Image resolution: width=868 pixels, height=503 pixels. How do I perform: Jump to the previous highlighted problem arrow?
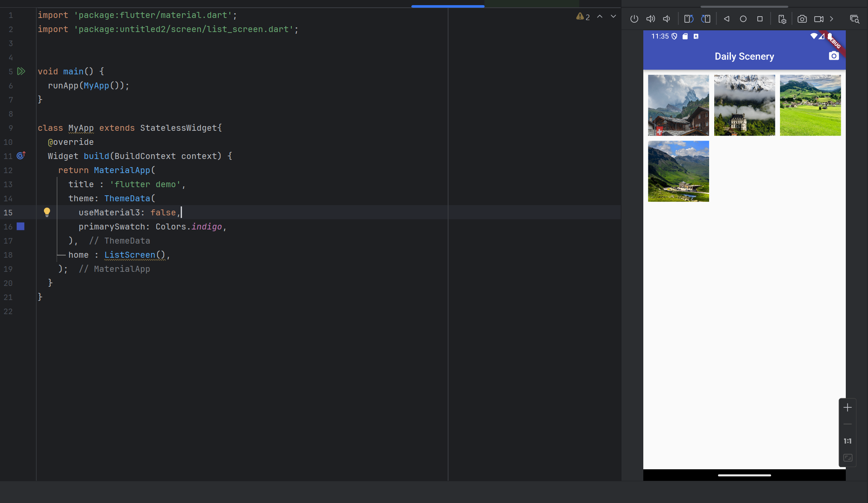pyautogui.click(x=600, y=16)
